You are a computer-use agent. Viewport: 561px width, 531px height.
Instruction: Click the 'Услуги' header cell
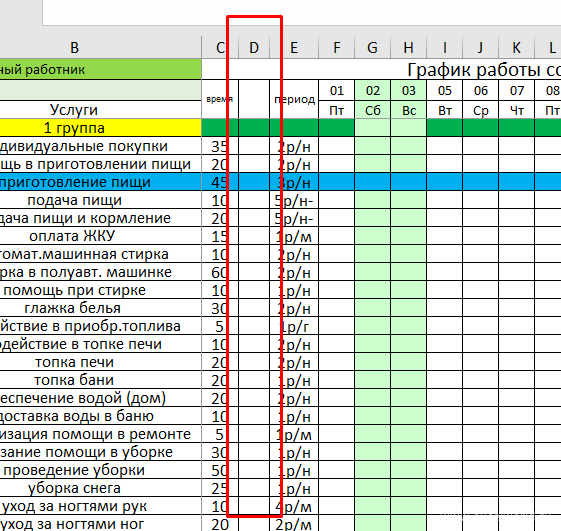point(74,109)
